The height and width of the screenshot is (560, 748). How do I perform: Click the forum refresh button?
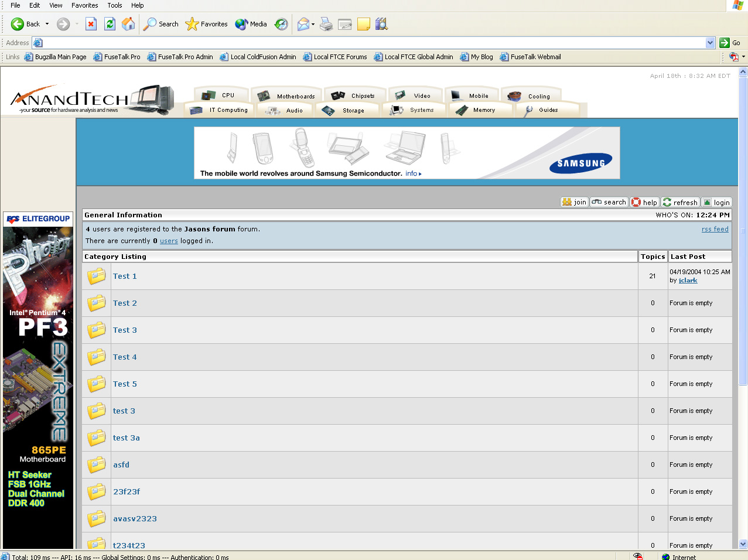681,202
